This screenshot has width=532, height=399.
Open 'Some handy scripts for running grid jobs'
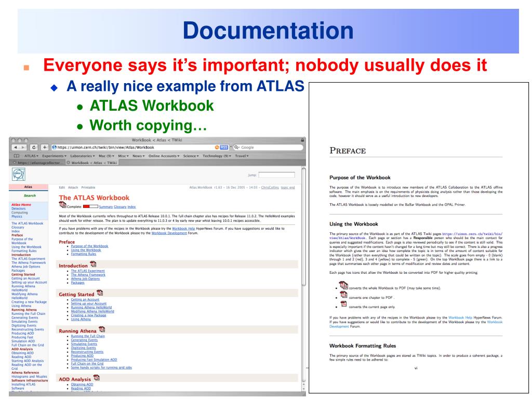[x=101, y=367]
